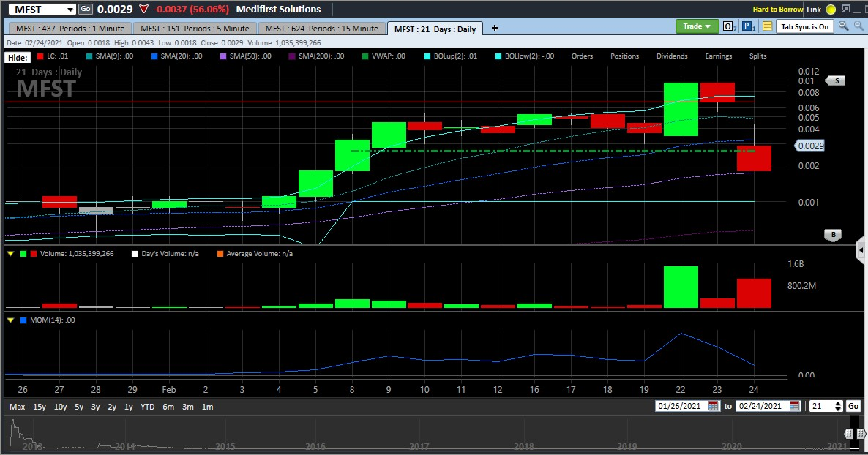Select the YTD time range
The width and height of the screenshot is (868, 455).
pyautogui.click(x=147, y=407)
